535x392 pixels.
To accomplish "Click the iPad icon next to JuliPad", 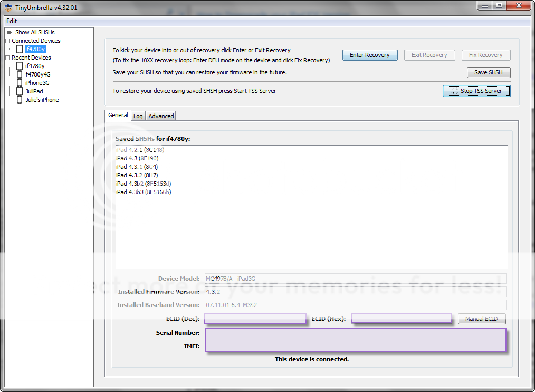I will point(20,91).
